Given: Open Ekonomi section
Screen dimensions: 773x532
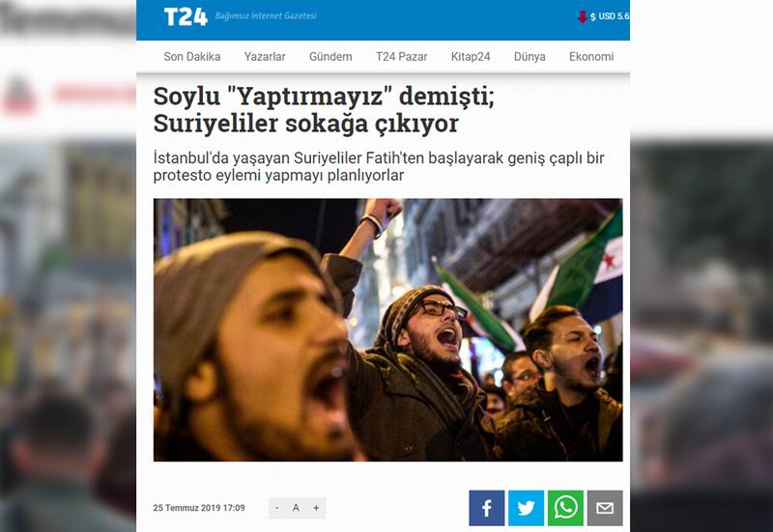Looking at the screenshot, I should click(591, 57).
